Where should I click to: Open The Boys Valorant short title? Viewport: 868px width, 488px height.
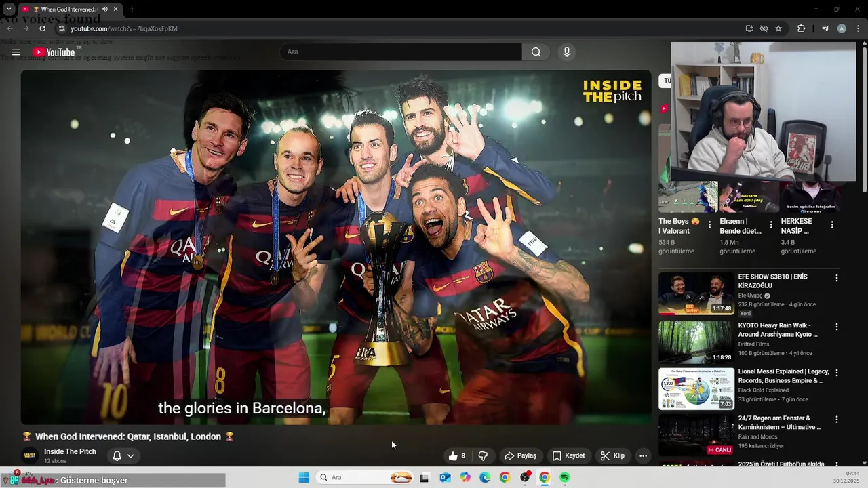(x=679, y=226)
